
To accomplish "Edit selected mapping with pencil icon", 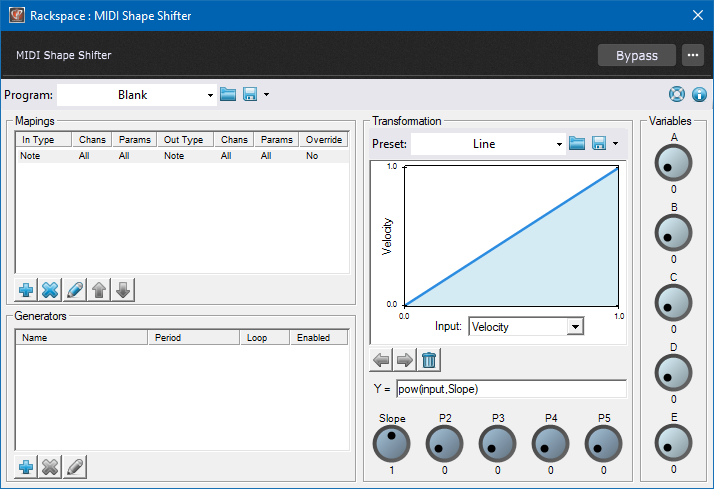I will click(x=75, y=290).
